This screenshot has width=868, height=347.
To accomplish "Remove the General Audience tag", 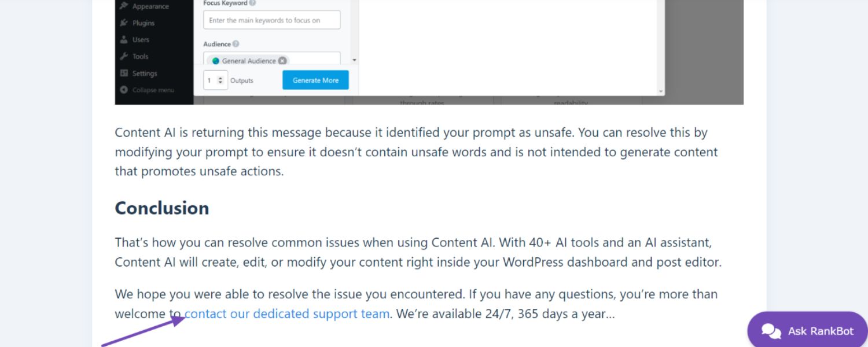I will coord(282,61).
